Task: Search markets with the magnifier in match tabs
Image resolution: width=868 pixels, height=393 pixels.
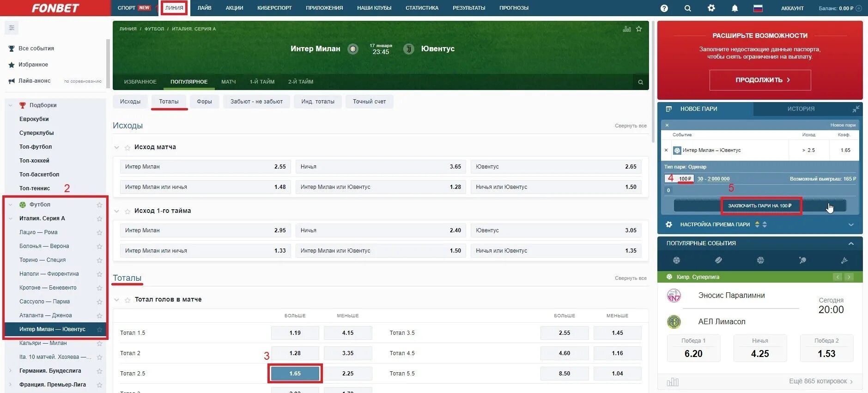Action: click(x=640, y=82)
